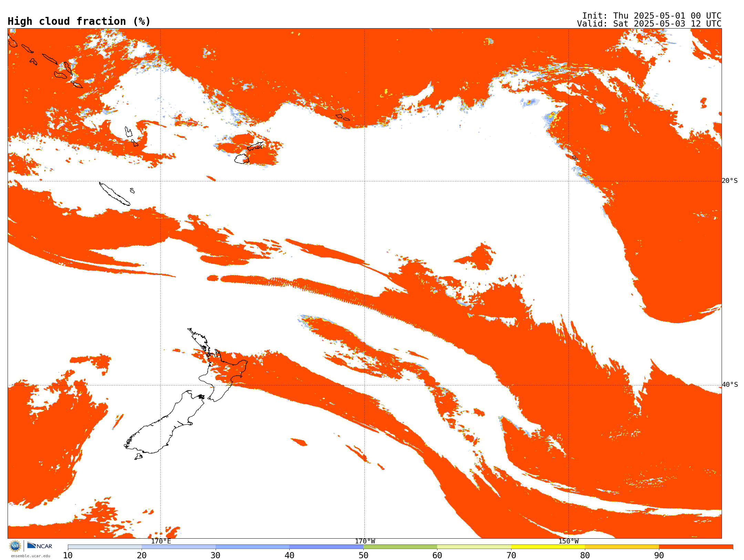Click the 50-60 green colorbar segment

click(400, 547)
